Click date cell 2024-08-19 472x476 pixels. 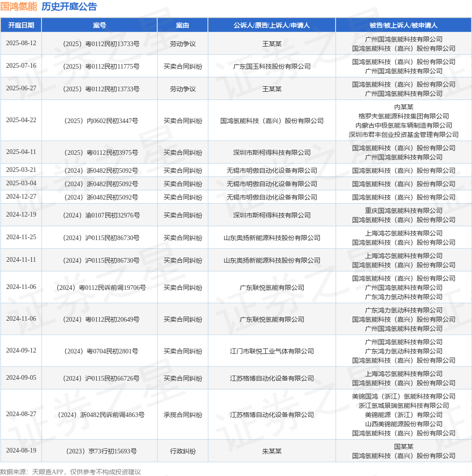[x=21, y=450]
